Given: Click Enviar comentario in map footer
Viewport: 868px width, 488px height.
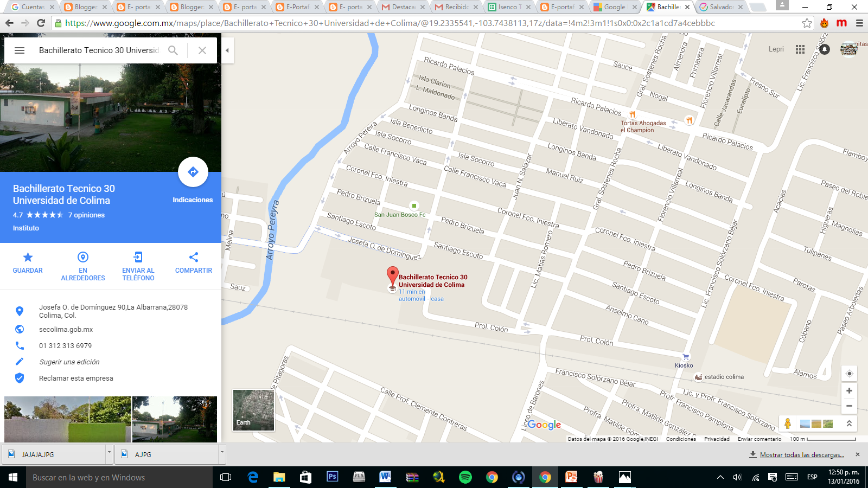Looking at the screenshot, I should coord(759,439).
